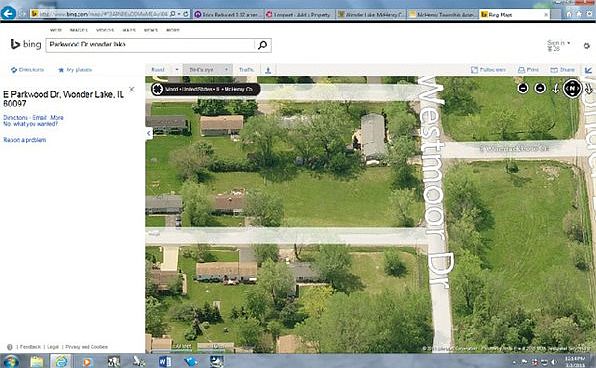Click the browser Favorites star icon
596x368 pixels.
[x=579, y=14]
